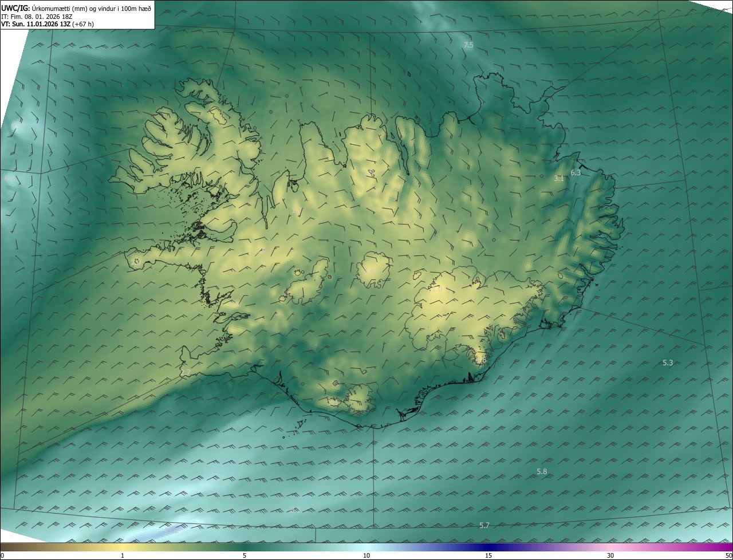Screen dimensions: 733x560
Task: Click the 5 tick on the color scale
Action: coord(245,555)
